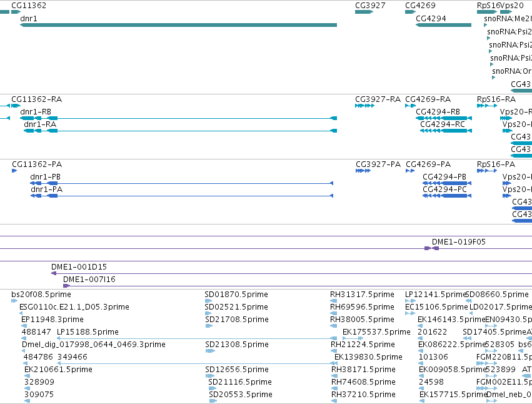Select the CG3927-RA transcript
The height and width of the screenshot is (404, 532).
[364, 106]
